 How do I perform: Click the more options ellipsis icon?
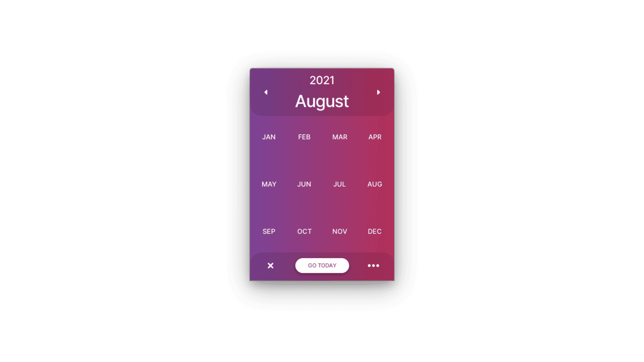click(373, 265)
